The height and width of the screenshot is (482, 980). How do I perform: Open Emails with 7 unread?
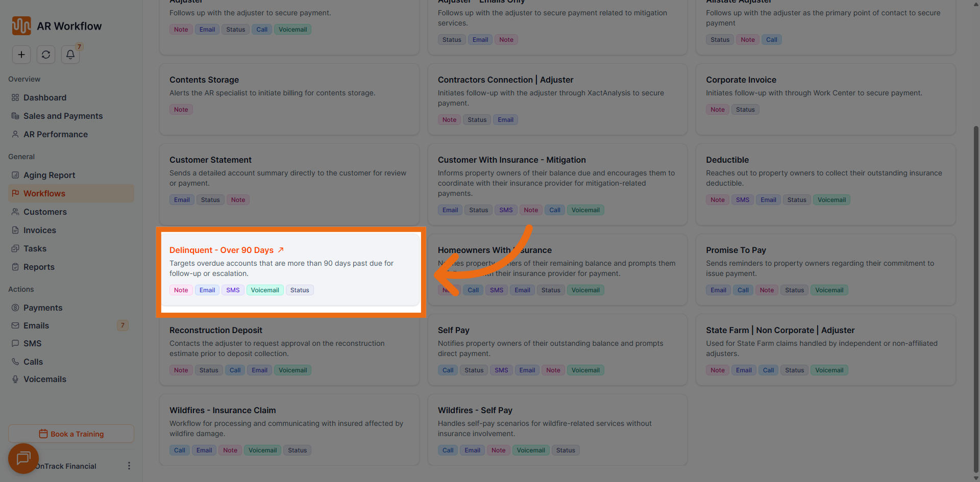tap(36, 325)
